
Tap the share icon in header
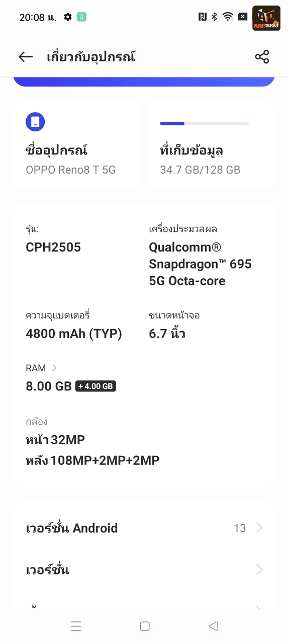262,57
